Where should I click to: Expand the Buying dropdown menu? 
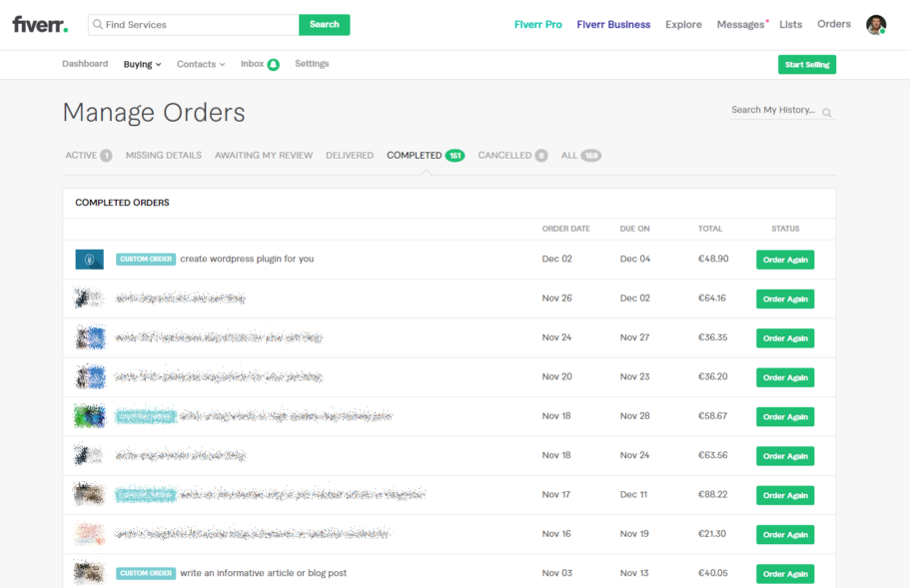[x=142, y=64]
